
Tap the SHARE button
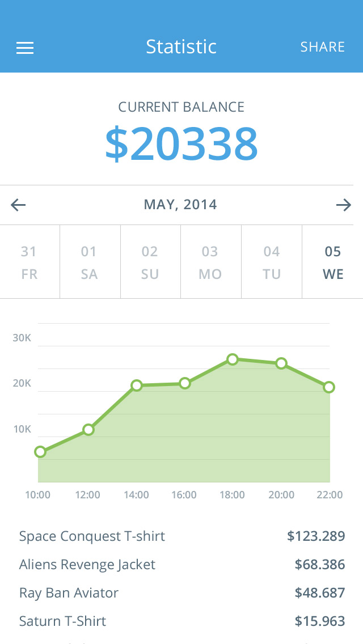point(322,47)
